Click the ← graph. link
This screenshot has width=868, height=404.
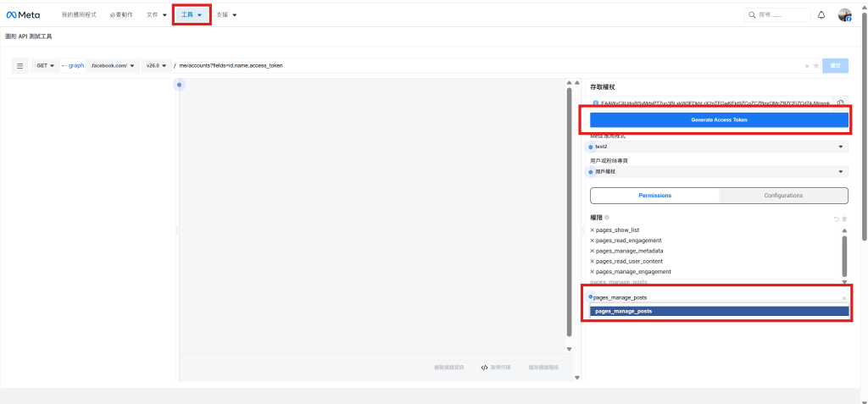tap(73, 65)
